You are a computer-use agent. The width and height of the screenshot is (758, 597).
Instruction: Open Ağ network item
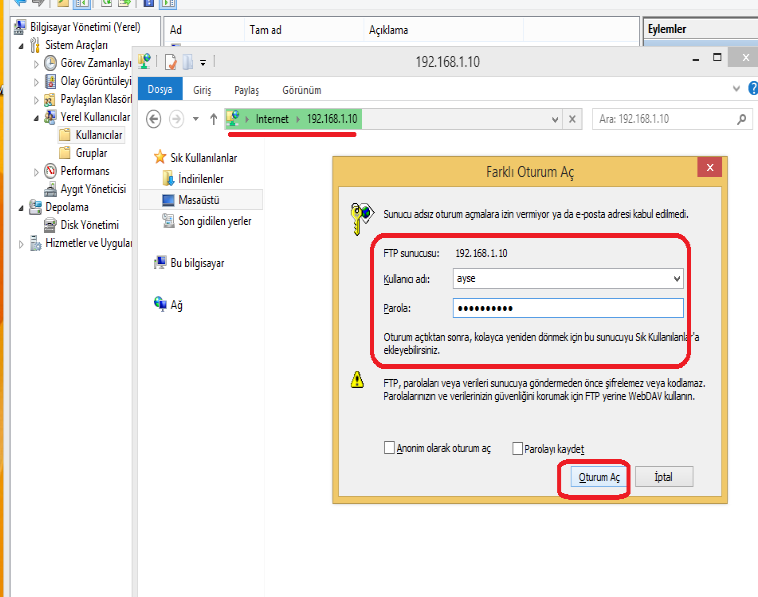176,305
